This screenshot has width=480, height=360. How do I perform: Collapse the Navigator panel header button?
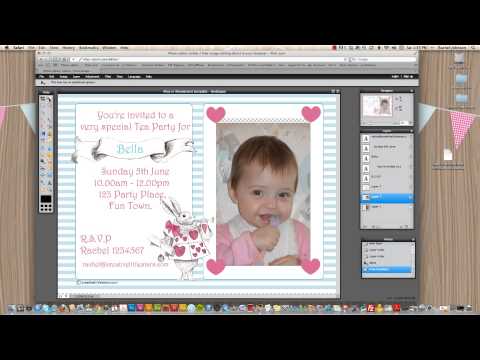click(x=411, y=91)
